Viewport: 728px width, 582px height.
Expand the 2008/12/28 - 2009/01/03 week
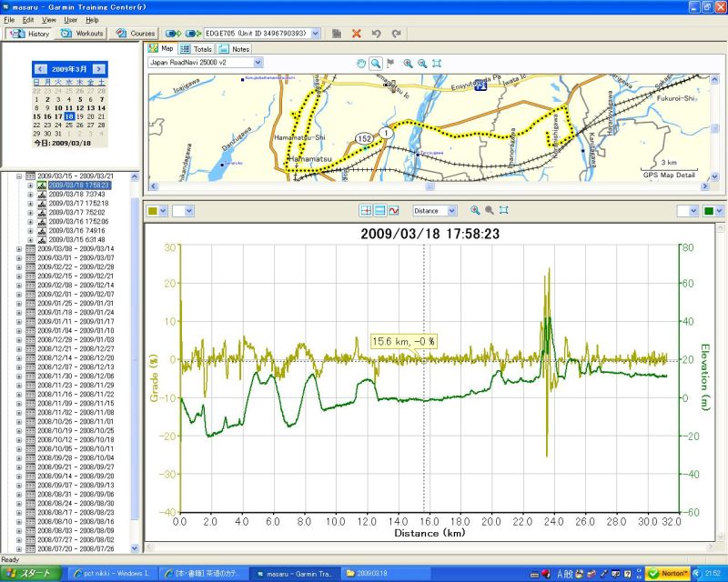tap(19, 340)
